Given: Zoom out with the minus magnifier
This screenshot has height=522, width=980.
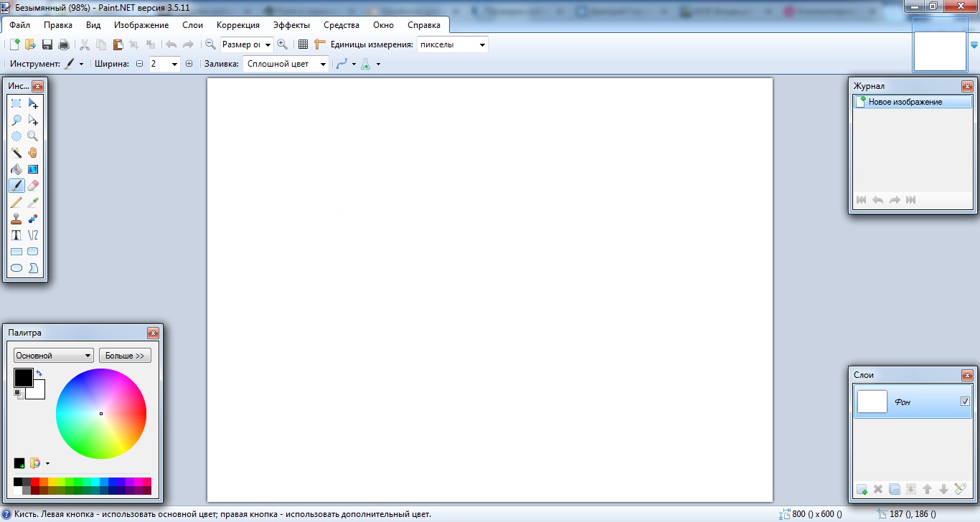Looking at the screenshot, I should [x=210, y=44].
